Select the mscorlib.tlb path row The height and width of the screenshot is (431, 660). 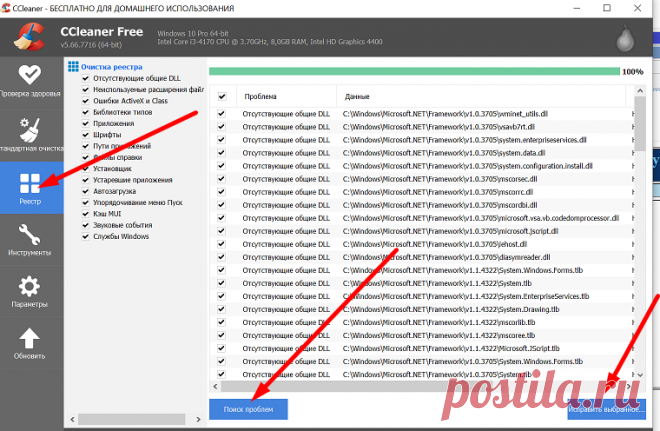[421, 322]
